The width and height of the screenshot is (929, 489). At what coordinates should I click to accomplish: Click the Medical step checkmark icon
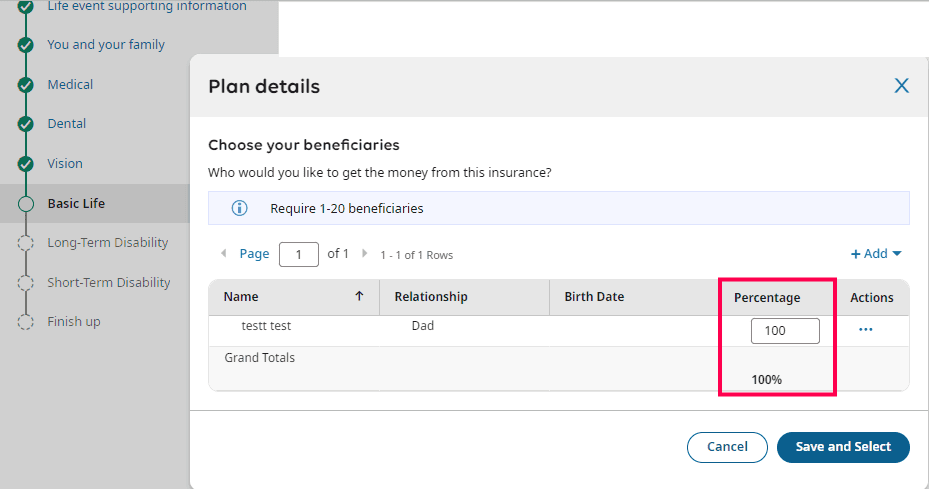pyautogui.click(x=26, y=85)
